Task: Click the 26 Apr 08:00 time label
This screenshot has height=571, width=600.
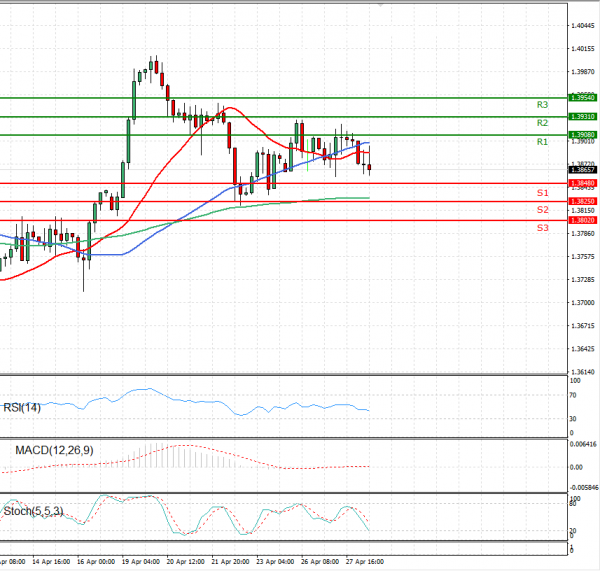Action: click(x=320, y=562)
